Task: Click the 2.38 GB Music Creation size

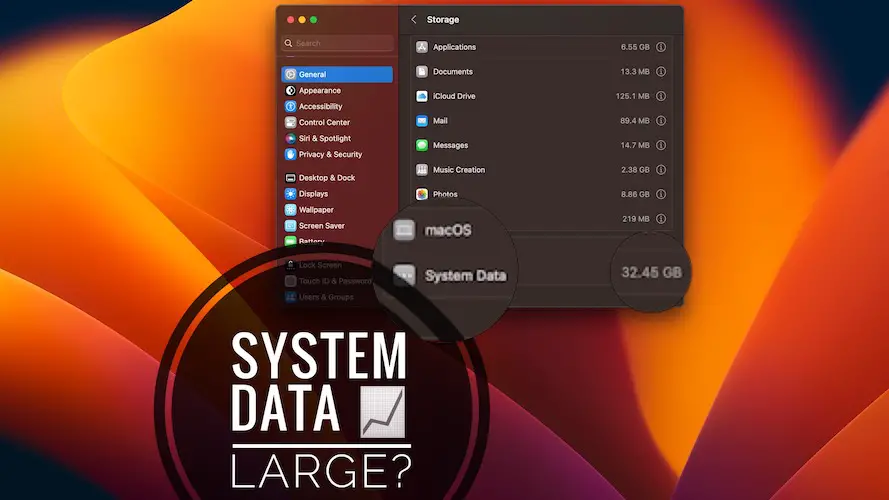Action: click(x=635, y=170)
